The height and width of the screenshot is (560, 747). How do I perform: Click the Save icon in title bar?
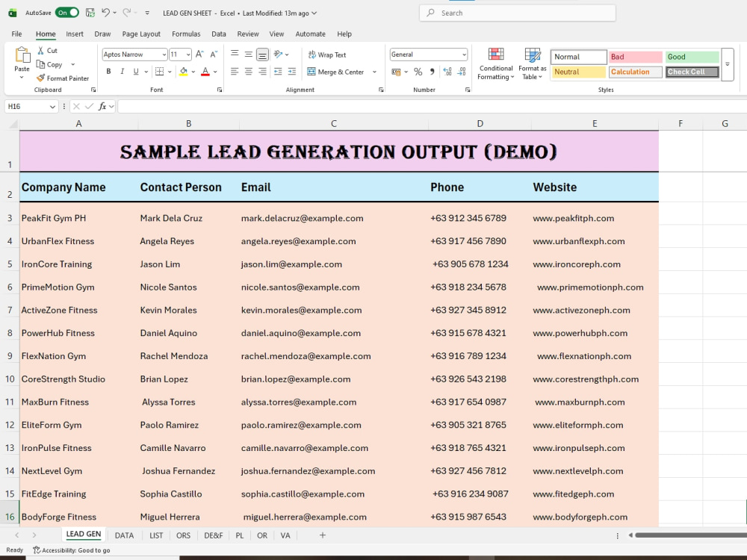(90, 13)
